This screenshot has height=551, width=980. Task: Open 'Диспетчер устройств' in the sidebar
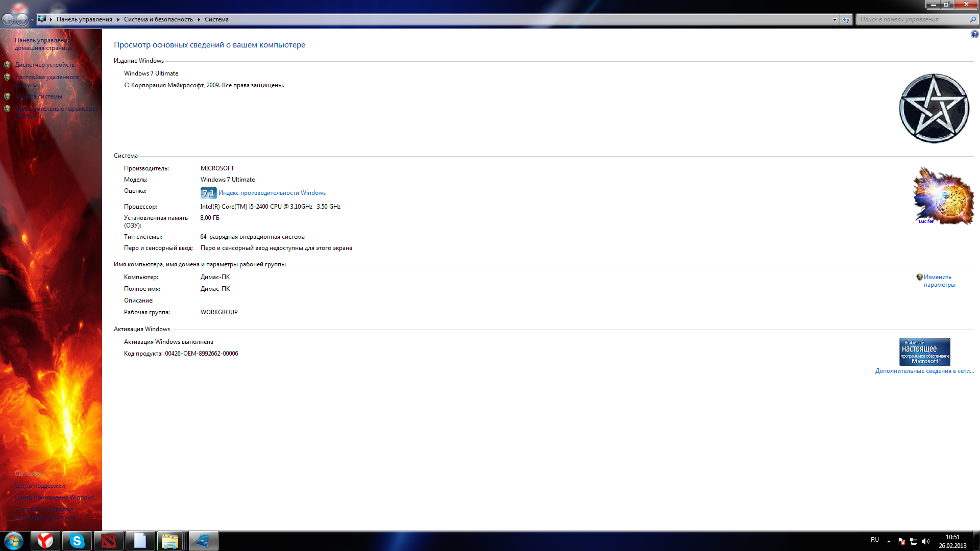(44, 65)
